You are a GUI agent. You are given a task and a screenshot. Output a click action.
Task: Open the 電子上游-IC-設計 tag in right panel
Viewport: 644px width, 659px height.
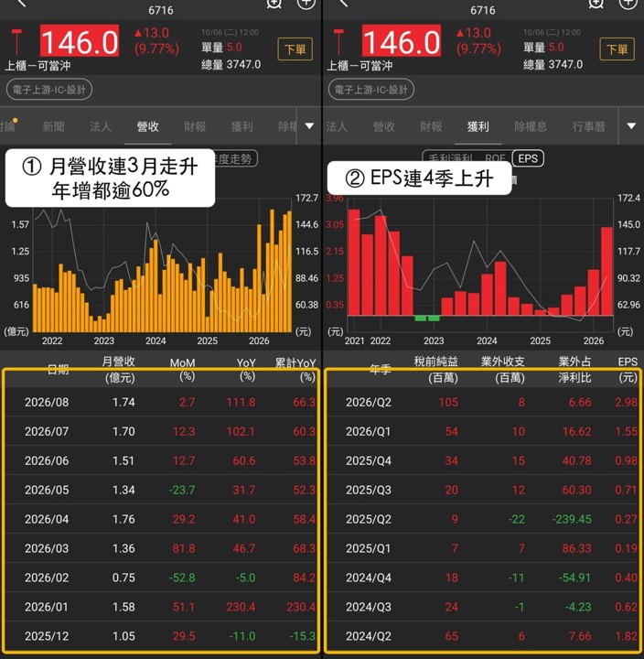tap(371, 90)
